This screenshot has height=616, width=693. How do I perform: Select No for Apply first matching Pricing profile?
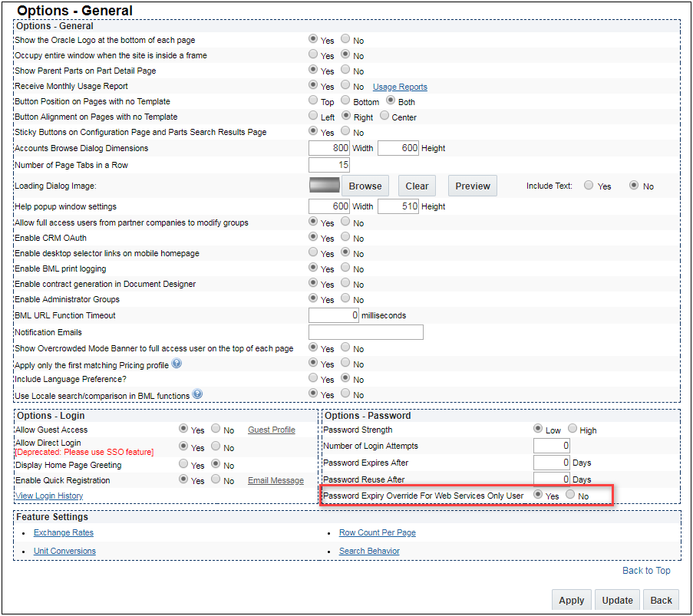click(345, 363)
